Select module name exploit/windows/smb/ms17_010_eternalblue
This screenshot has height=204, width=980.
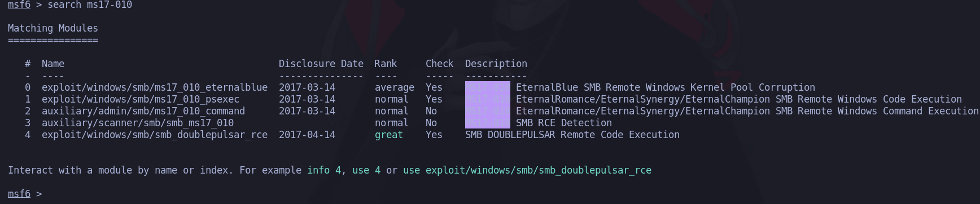tap(155, 87)
